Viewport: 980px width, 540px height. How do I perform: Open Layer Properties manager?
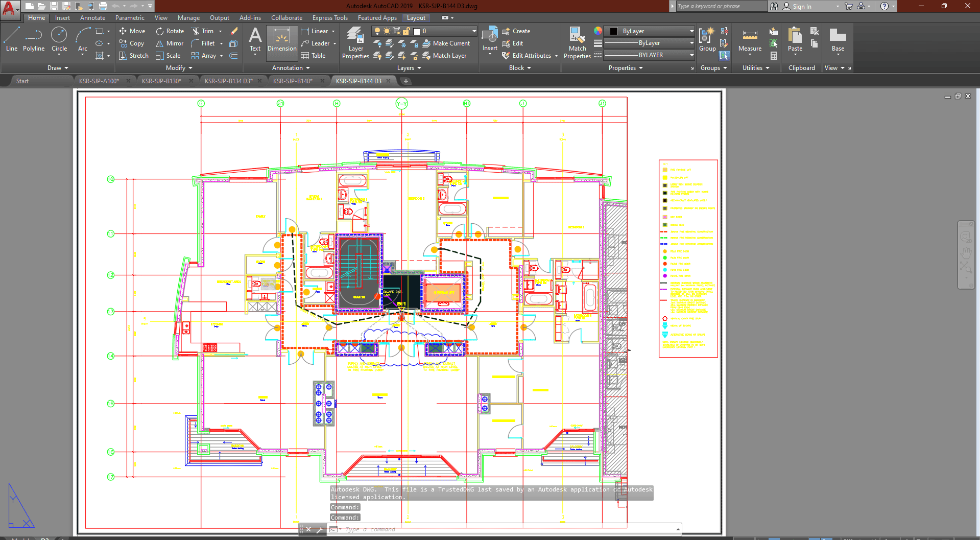355,43
